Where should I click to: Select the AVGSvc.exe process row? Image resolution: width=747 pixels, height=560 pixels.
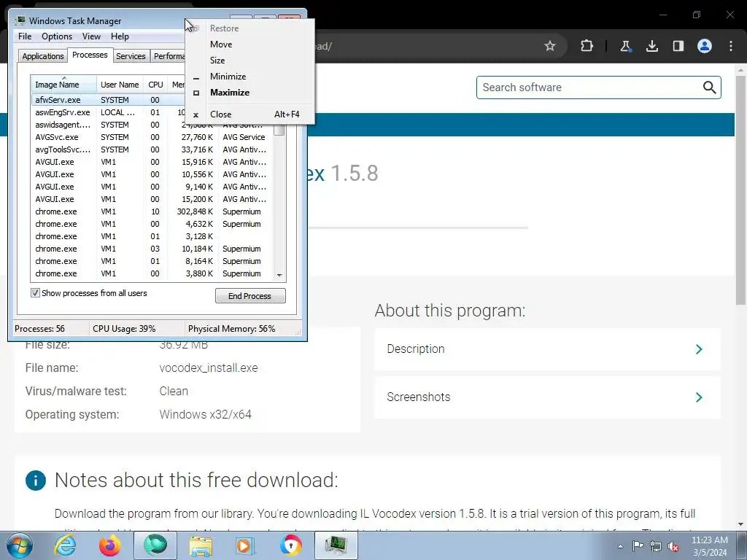[152, 137]
